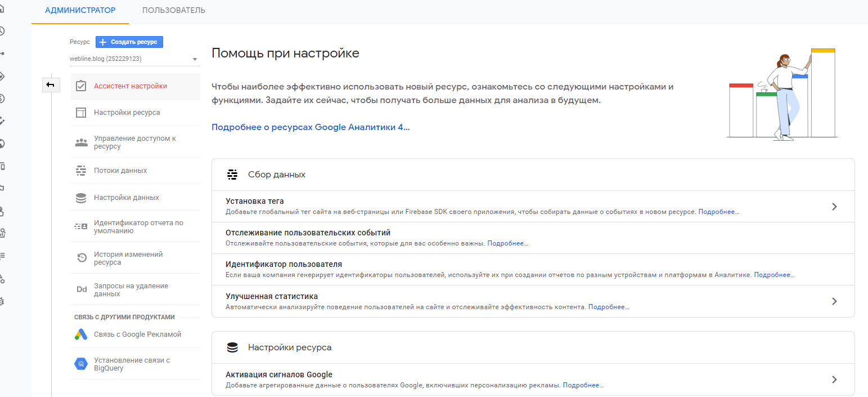Collapse admin column with back arrow button
Viewport: 868px width, 397px height.
pos(50,84)
